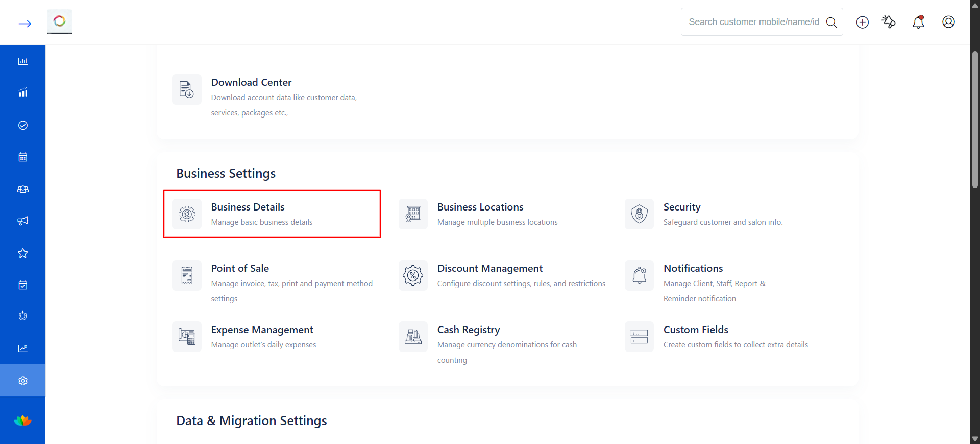
Task: Open the megaphone marketing sidebar icon
Action: pyautogui.click(x=23, y=221)
